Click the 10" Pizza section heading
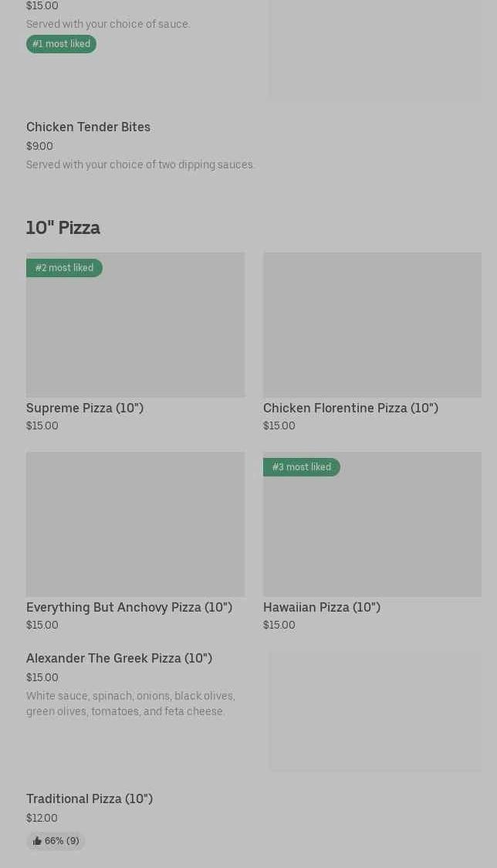This screenshot has width=497, height=868. [63, 228]
